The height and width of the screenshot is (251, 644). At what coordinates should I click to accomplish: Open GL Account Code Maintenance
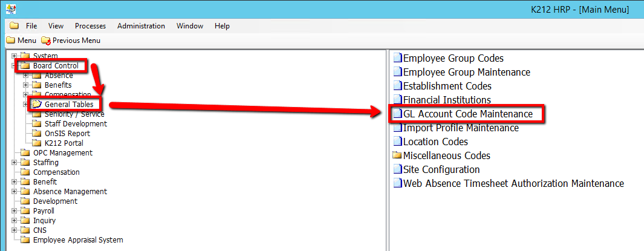pyautogui.click(x=467, y=114)
